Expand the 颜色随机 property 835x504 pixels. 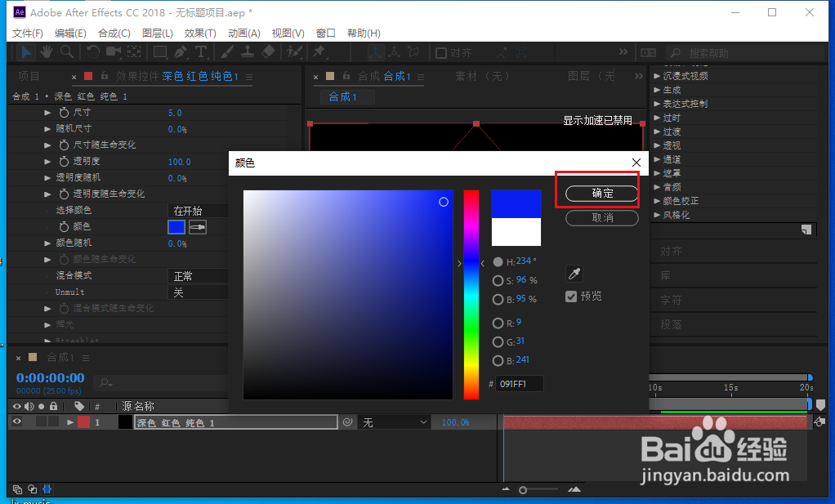[47, 243]
